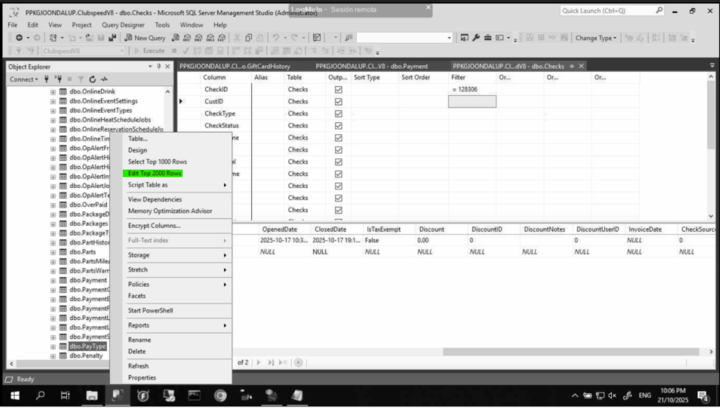Click the Connect Object Explorer plug icon
Image resolution: width=720 pixels, height=408 pixels.
[46, 78]
